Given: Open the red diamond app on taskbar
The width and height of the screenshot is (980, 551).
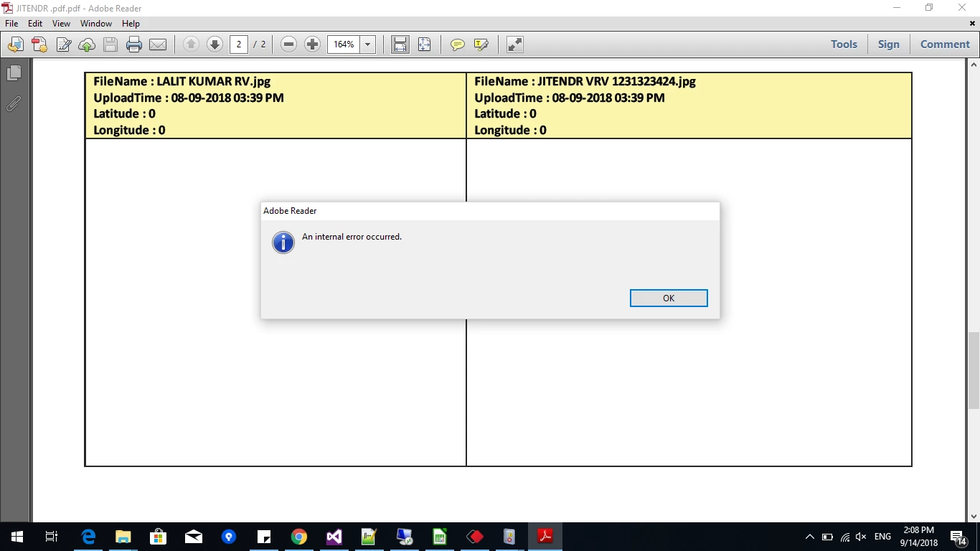Looking at the screenshot, I should click(x=475, y=537).
